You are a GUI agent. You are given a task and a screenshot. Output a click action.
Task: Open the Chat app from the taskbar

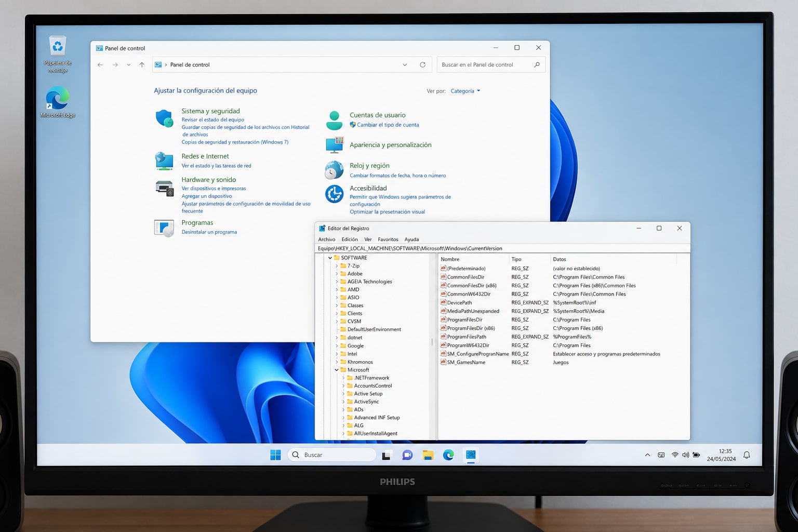(x=407, y=455)
